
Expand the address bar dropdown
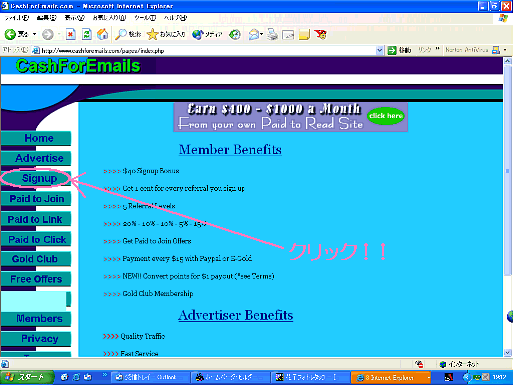tap(380, 51)
